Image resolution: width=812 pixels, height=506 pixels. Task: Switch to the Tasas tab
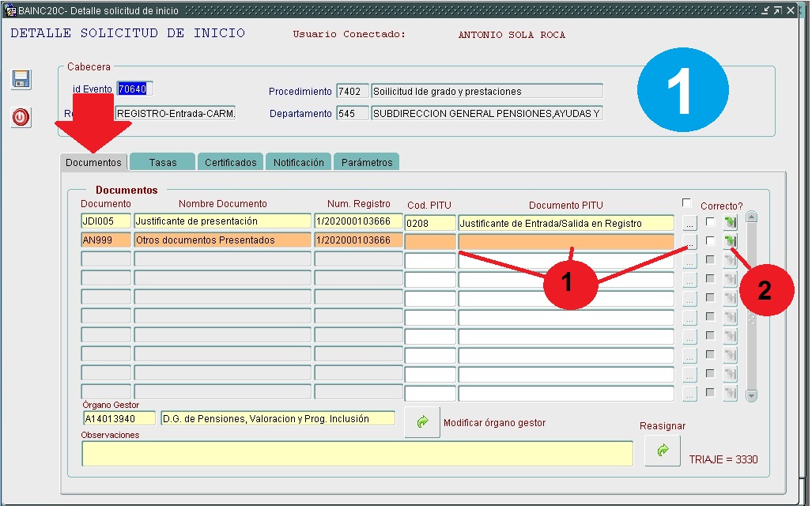coord(163,162)
